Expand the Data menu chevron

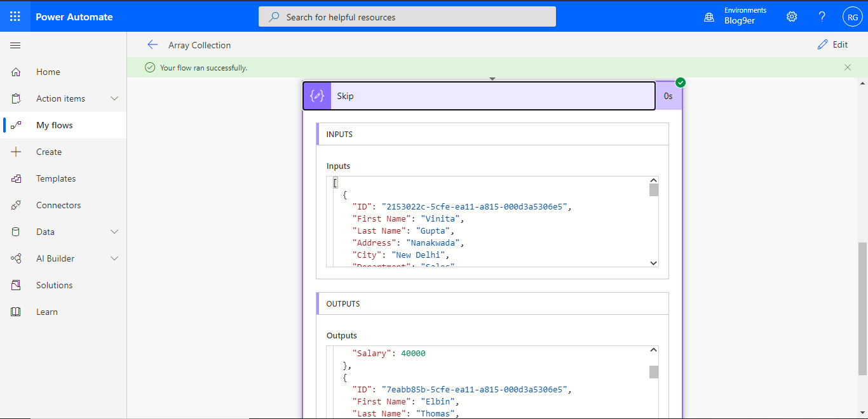[114, 232]
